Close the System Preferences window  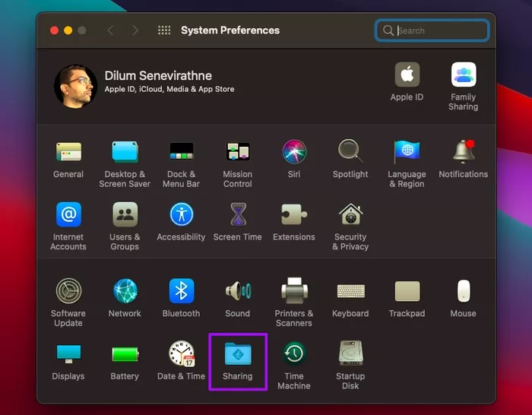tap(54, 30)
